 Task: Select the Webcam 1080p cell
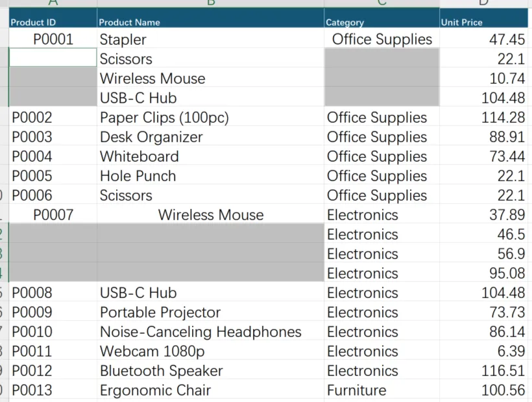pyautogui.click(x=210, y=351)
